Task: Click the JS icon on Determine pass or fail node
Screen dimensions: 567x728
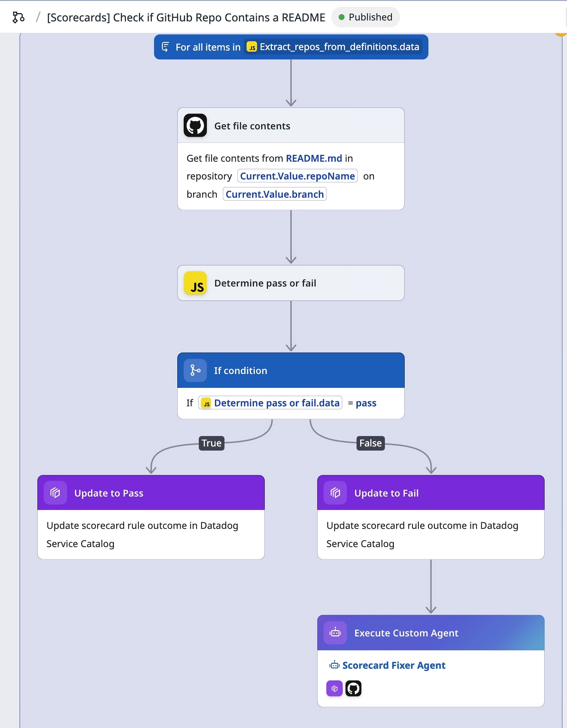Action: click(196, 283)
